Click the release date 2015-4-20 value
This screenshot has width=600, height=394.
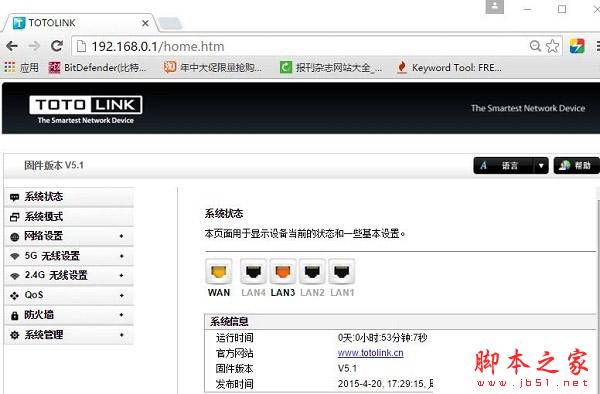pos(386,384)
